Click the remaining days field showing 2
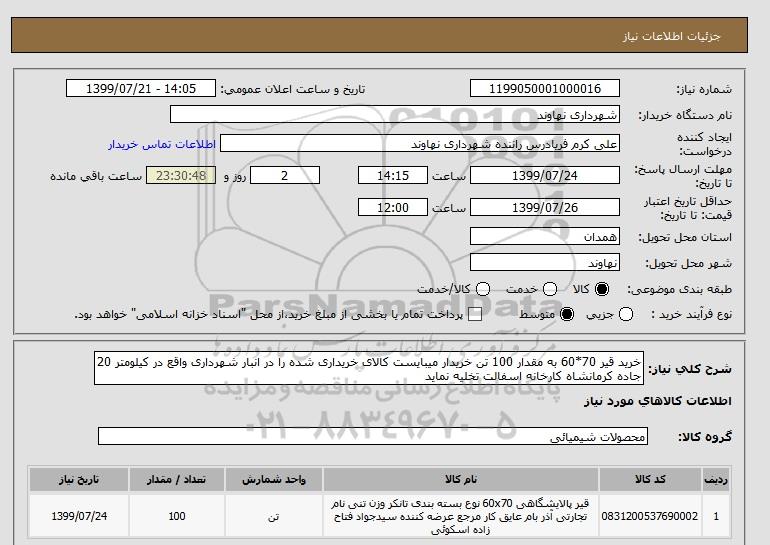The image size is (770, 545). point(285,175)
